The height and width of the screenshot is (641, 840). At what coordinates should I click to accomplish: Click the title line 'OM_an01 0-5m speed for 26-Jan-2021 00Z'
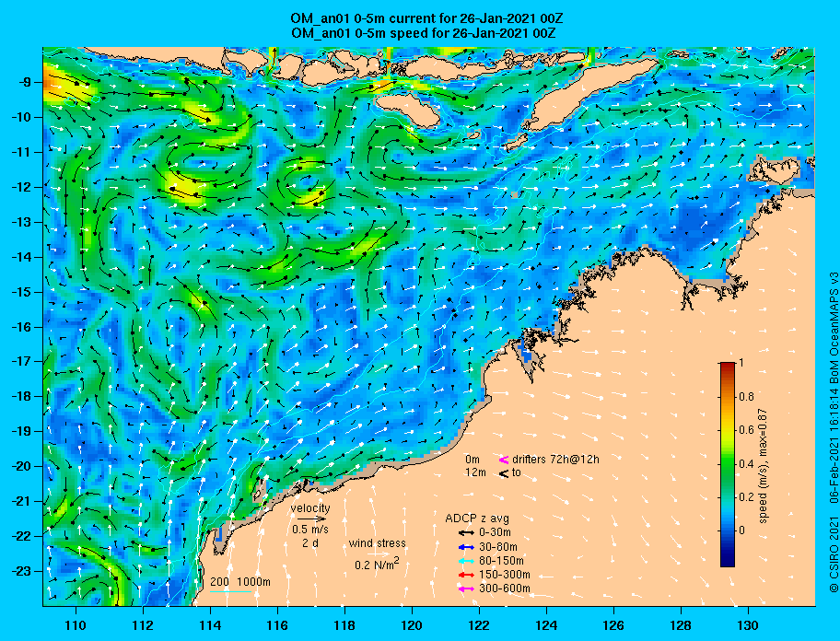coord(423,33)
